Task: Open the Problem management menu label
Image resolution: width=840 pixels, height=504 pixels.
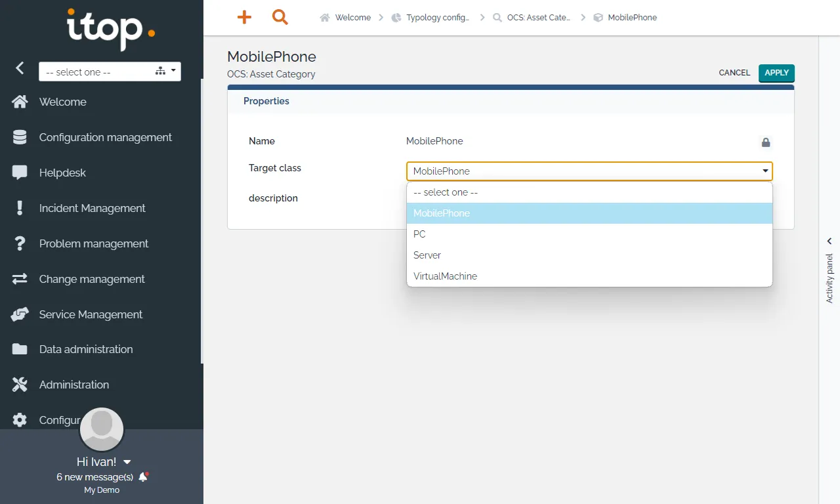Action: (94, 243)
